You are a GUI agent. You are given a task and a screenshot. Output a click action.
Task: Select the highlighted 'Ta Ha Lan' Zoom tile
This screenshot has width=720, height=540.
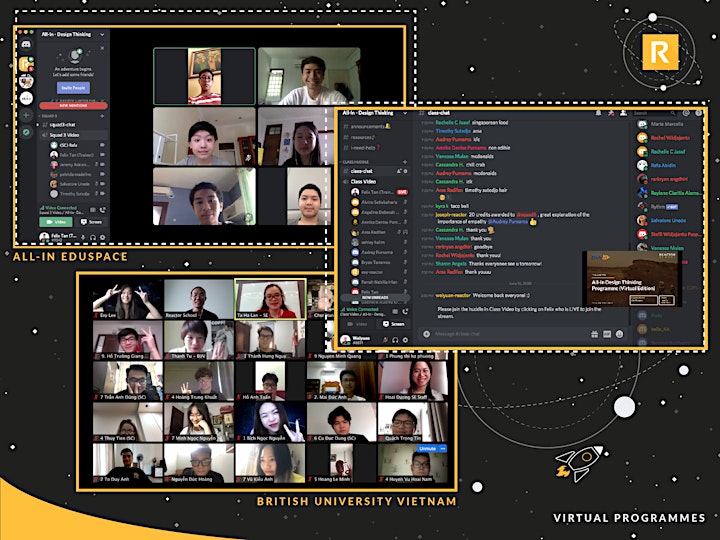tap(270, 298)
